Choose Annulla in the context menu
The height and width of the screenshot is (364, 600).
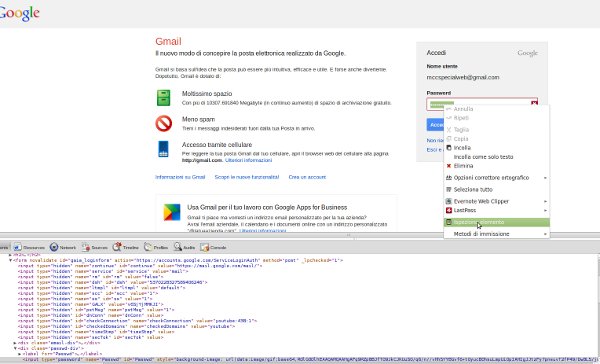click(x=497, y=109)
